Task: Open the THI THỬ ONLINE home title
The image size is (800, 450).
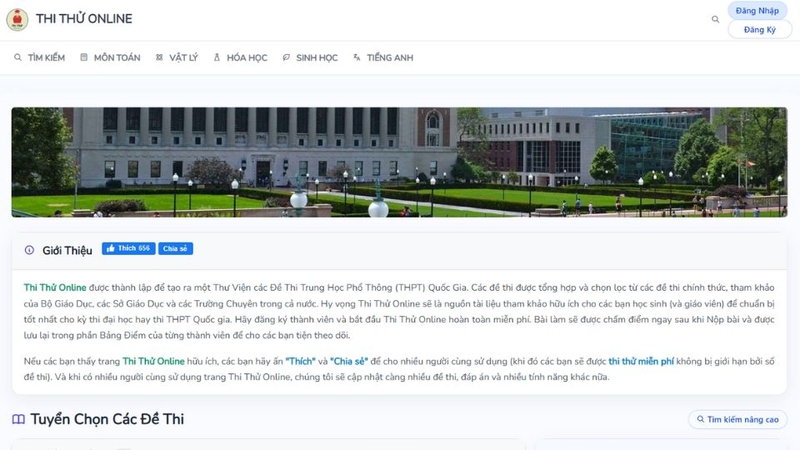Action: (84, 19)
